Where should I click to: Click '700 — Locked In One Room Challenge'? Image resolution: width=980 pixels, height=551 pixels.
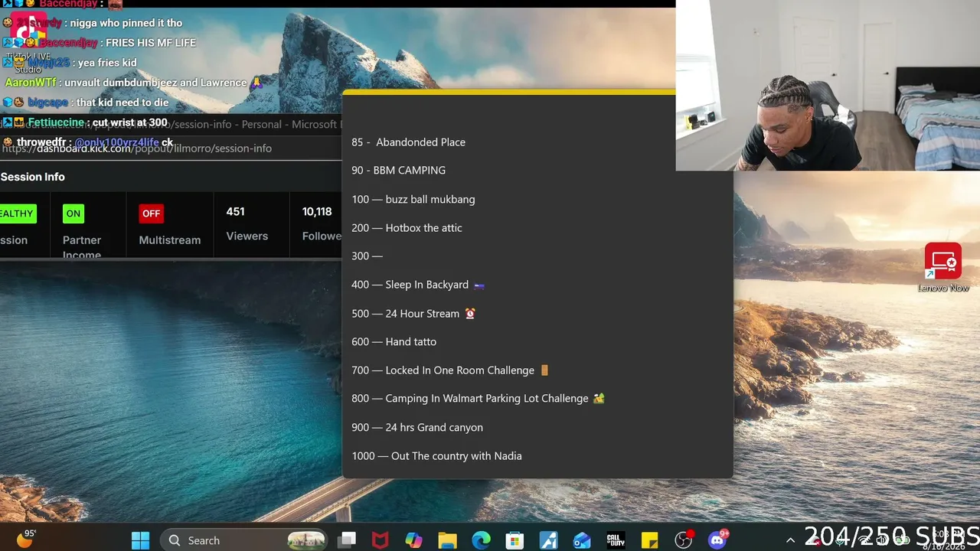coord(450,370)
